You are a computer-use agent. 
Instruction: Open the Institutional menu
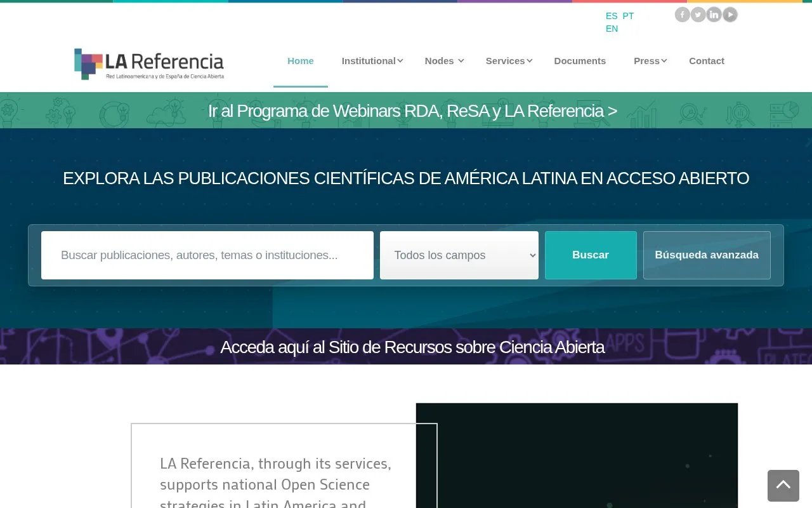[369, 61]
